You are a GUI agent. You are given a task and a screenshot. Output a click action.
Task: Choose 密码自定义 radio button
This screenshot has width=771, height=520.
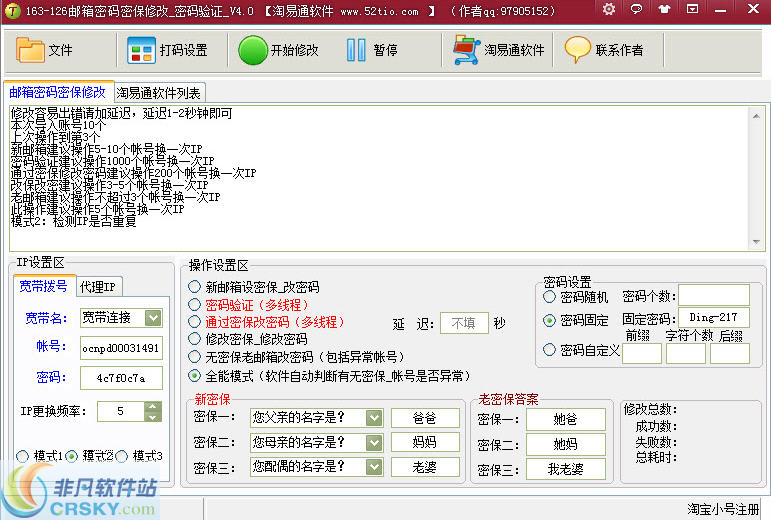pos(549,350)
